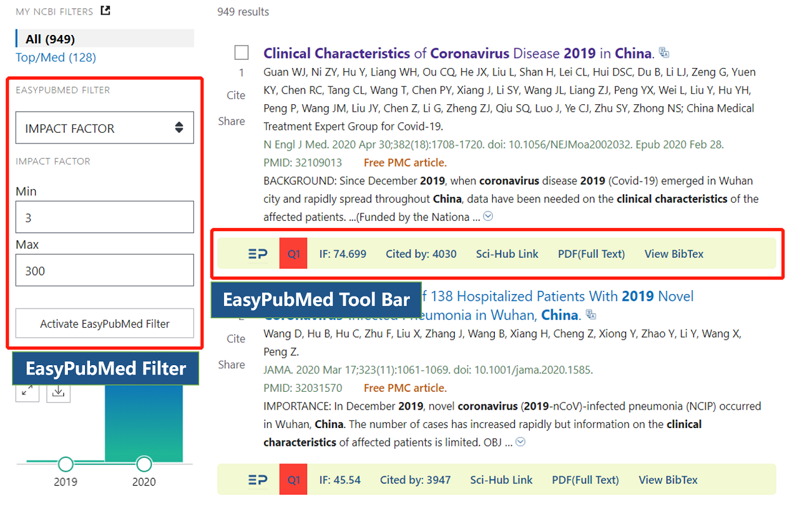
Task: Open the external link icon beside MY NCBI FILTERS
Action: pyautogui.click(x=106, y=10)
